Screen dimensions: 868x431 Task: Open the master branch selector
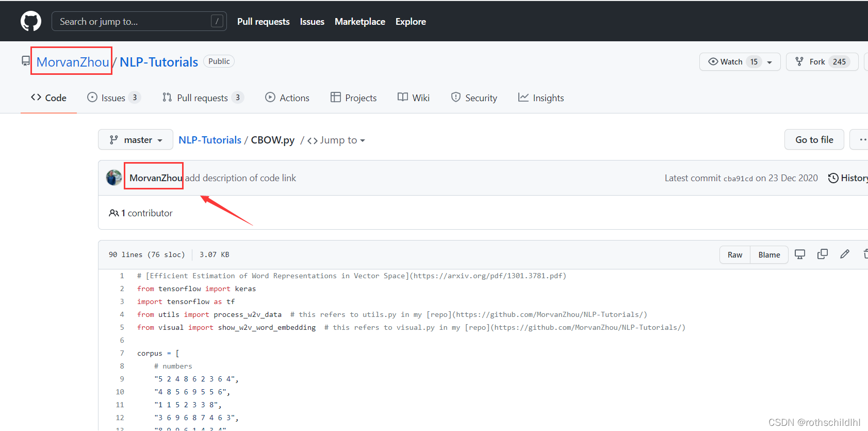(136, 140)
